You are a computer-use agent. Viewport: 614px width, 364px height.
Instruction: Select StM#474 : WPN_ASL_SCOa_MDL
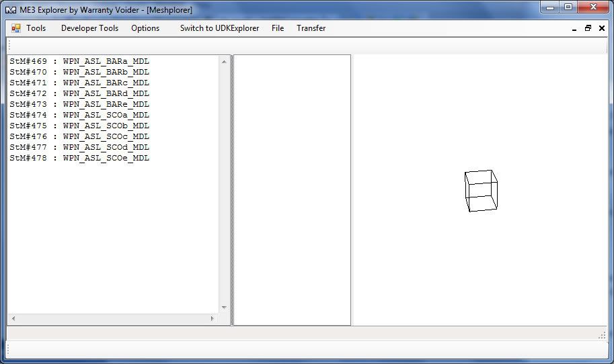tap(79, 115)
